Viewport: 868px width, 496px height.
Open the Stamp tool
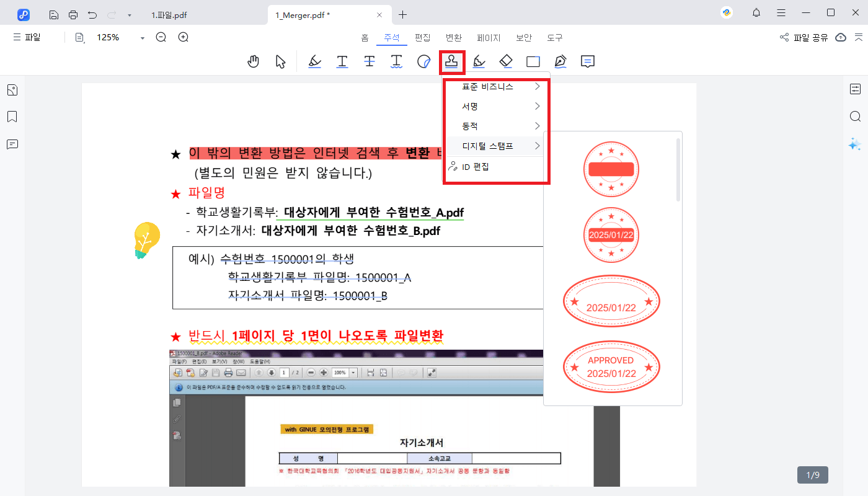(x=452, y=61)
